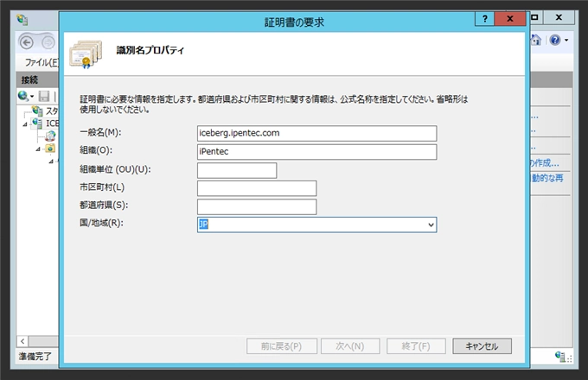588x380 pixels.
Task: Open the help dropdown arrow in IIS Manager
Action: (x=566, y=40)
